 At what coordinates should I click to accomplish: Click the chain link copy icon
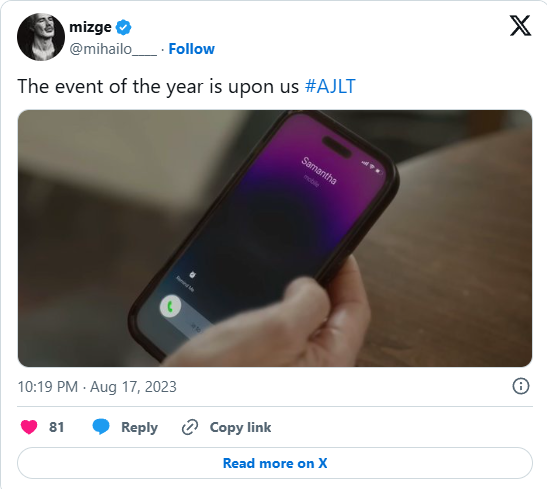pos(190,427)
